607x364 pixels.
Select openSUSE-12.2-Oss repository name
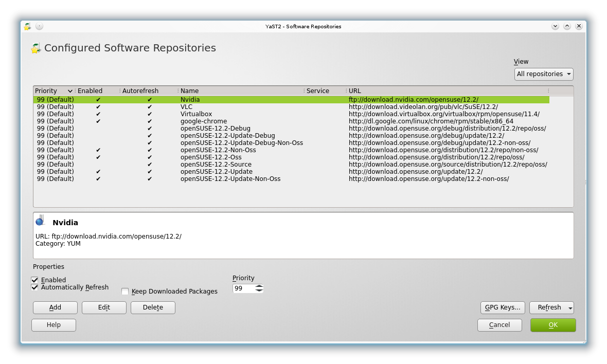pos(211,157)
